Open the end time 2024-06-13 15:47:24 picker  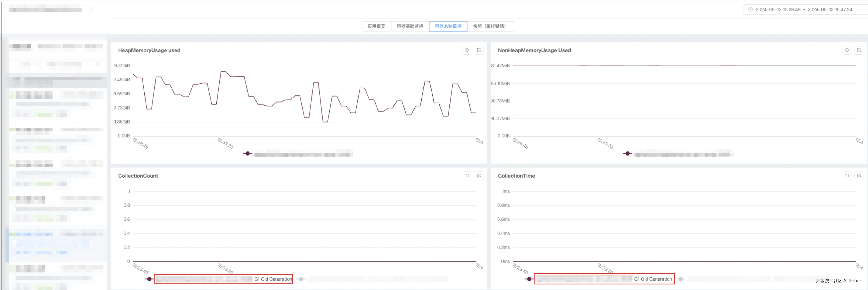click(x=830, y=9)
